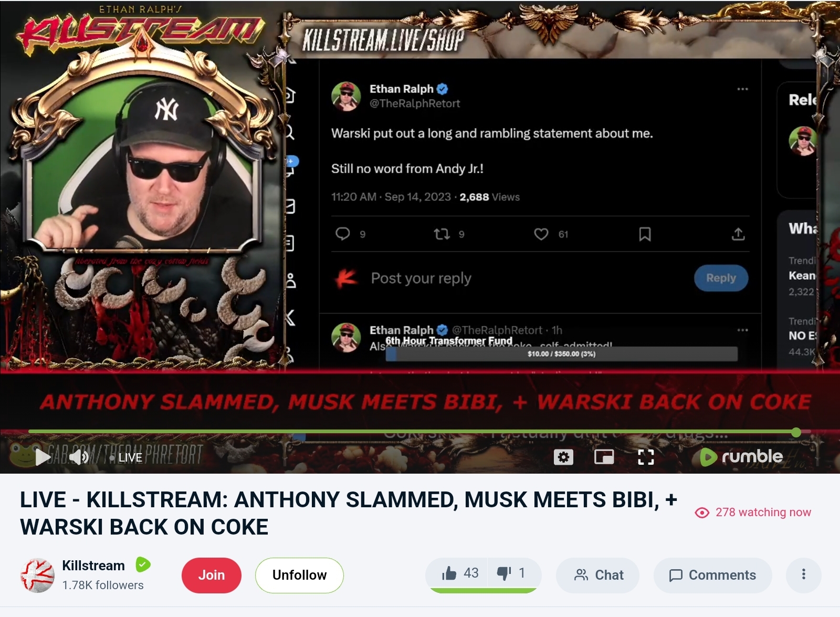The height and width of the screenshot is (617, 840).
Task: Mute the video volume speaker icon
Action: [79, 457]
